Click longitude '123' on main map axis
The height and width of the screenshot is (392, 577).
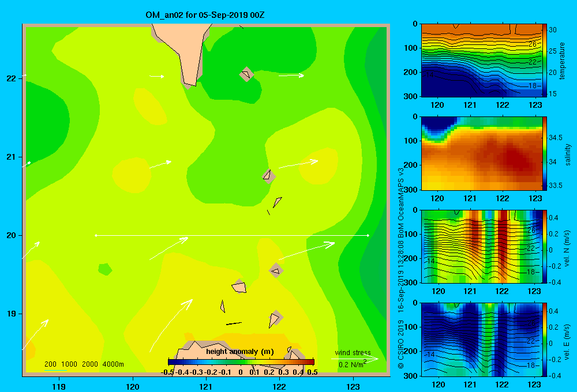(353, 386)
